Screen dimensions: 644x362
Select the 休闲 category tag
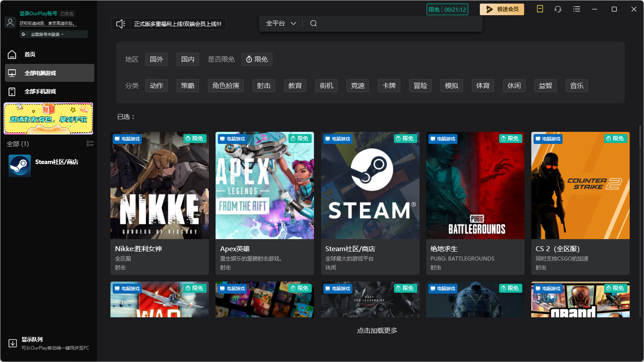[514, 86]
